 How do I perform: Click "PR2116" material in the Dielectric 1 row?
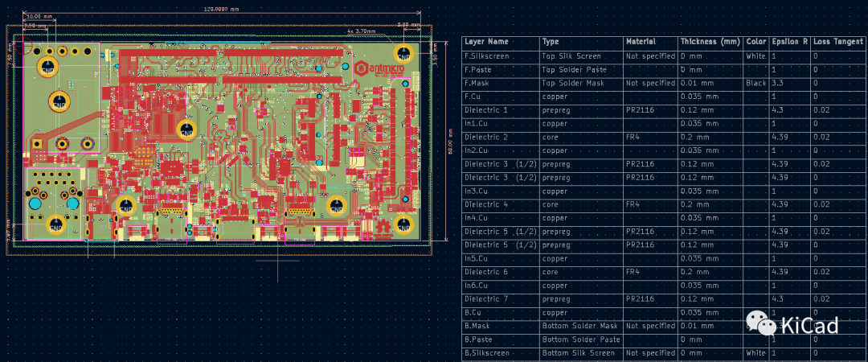point(651,110)
